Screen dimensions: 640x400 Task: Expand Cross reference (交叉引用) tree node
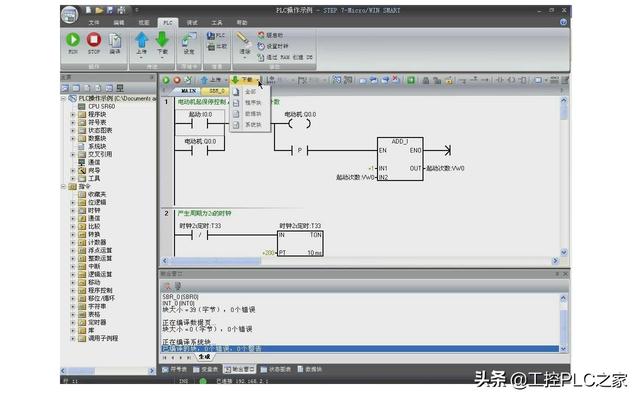pos(73,154)
